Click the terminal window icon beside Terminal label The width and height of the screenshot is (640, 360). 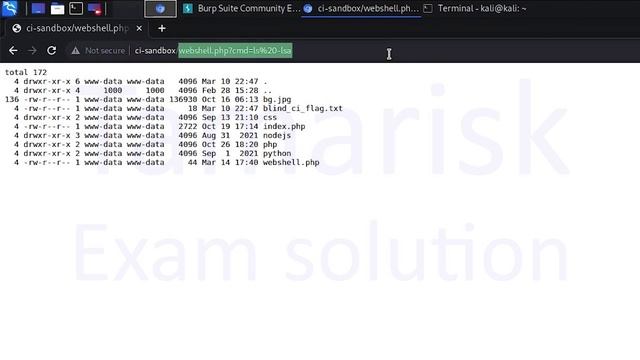click(x=428, y=9)
